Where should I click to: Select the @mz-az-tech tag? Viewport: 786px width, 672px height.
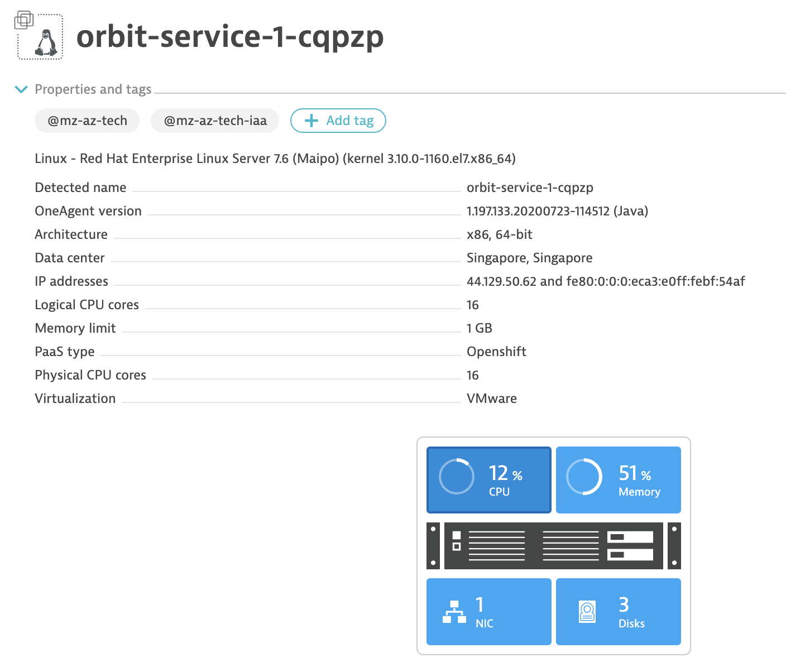coord(87,121)
